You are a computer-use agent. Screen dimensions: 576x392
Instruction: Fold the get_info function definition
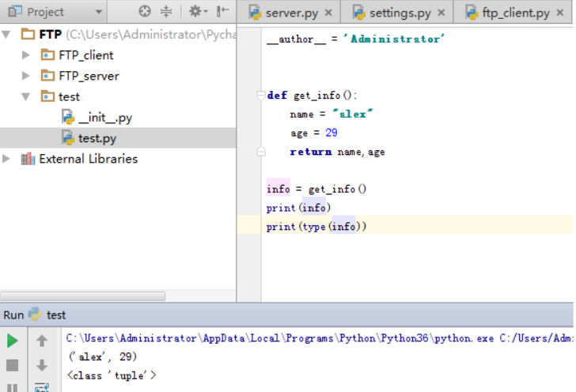point(261,96)
